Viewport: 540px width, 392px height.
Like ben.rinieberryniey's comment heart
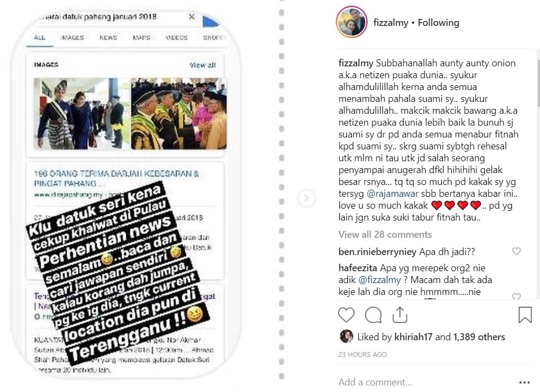[x=516, y=251]
